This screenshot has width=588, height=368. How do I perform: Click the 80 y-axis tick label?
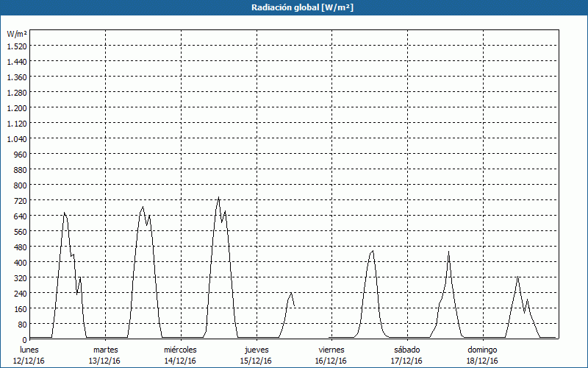[19, 324]
